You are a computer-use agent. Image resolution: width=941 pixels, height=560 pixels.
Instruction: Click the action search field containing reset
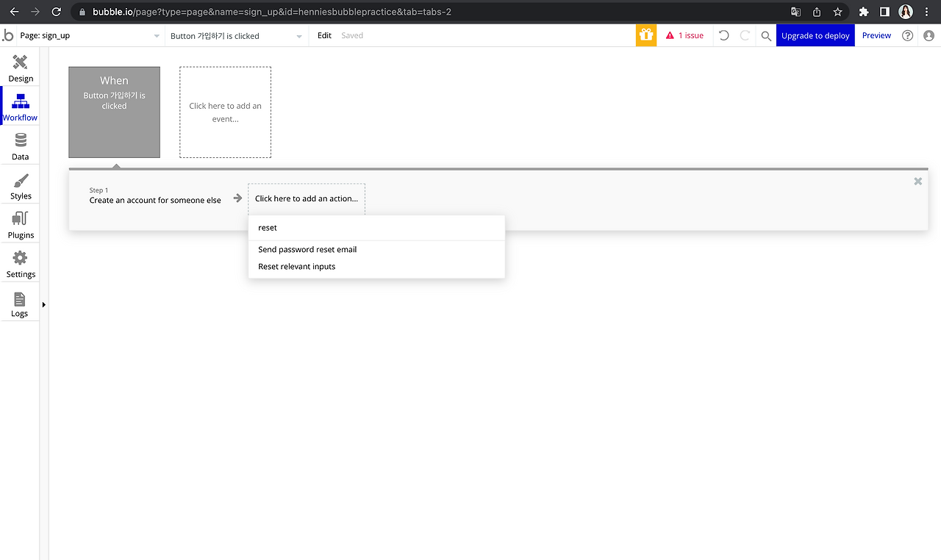376,228
